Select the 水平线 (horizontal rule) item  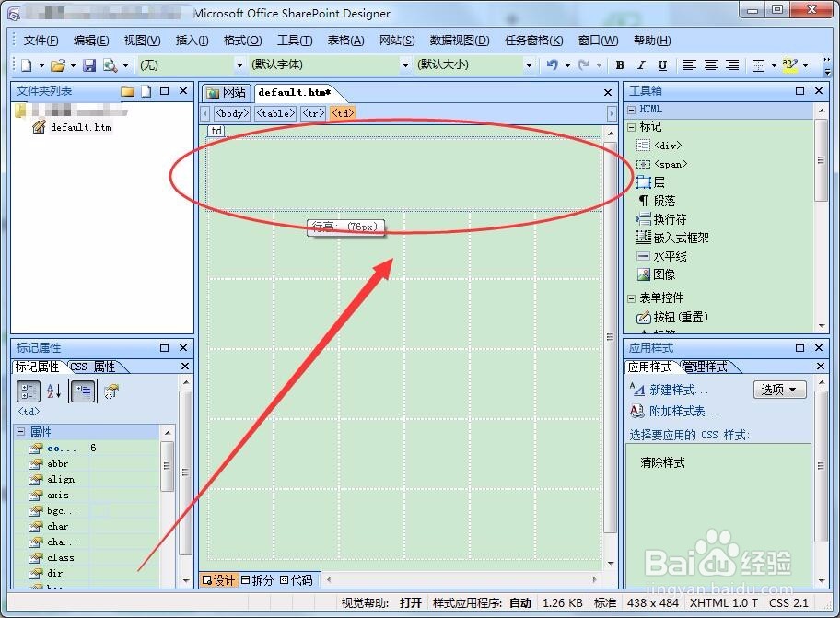(x=661, y=256)
